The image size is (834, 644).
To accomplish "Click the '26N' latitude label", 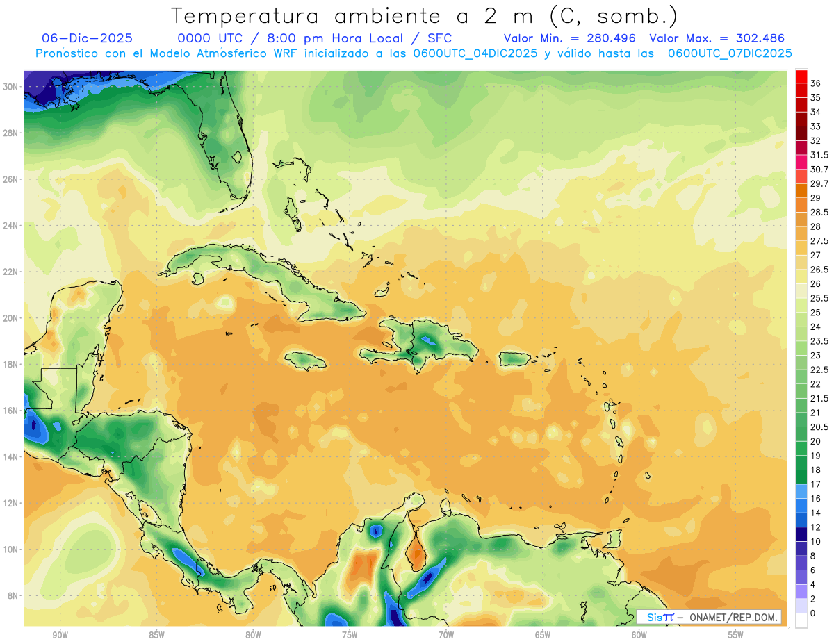I will click(12, 179).
